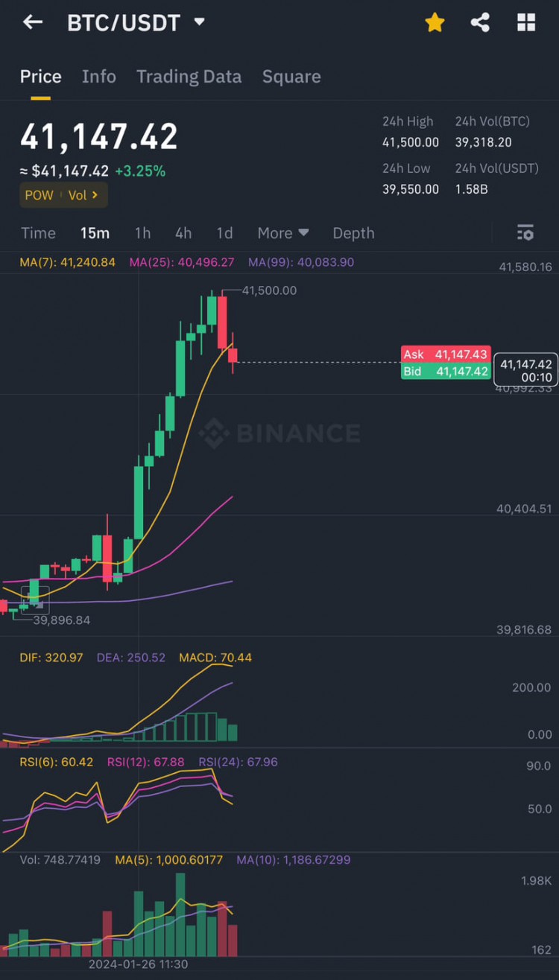Toggle the yellow favorite star

tap(435, 23)
